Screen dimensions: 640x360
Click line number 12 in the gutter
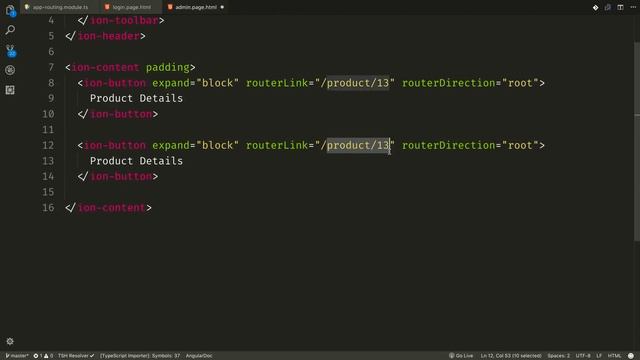(x=48, y=145)
